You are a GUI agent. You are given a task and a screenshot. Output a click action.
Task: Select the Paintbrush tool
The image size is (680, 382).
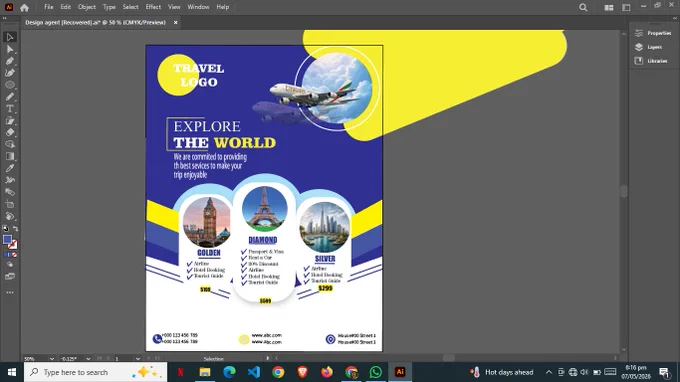point(10,97)
